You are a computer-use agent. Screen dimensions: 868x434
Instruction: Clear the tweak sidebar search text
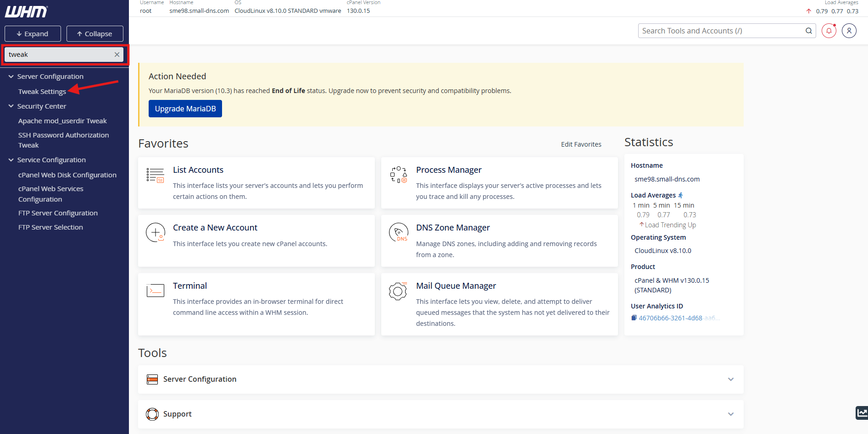117,55
